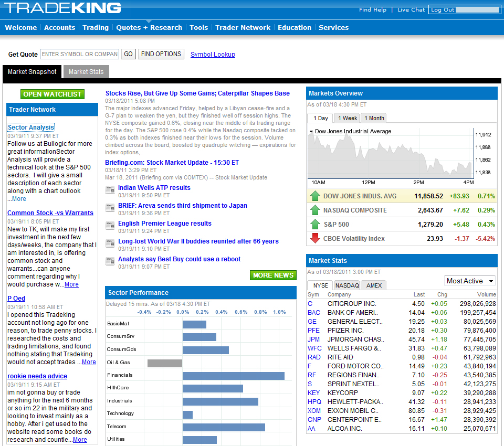The height and width of the screenshot is (446, 504).
Task: Click the green up arrow for Dow Jones
Action: click(x=315, y=196)
